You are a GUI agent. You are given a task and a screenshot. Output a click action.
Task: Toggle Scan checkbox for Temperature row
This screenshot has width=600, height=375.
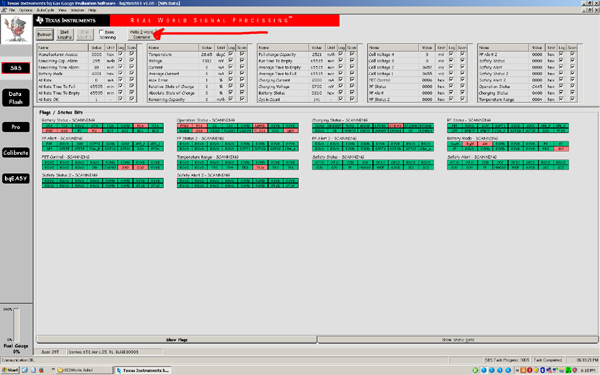(242, 54)
